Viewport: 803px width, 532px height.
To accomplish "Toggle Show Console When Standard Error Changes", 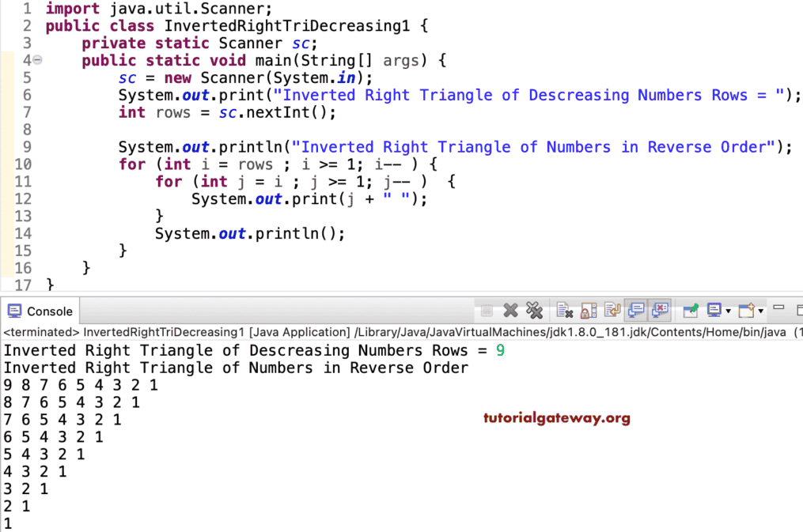I will click(661, 310).
